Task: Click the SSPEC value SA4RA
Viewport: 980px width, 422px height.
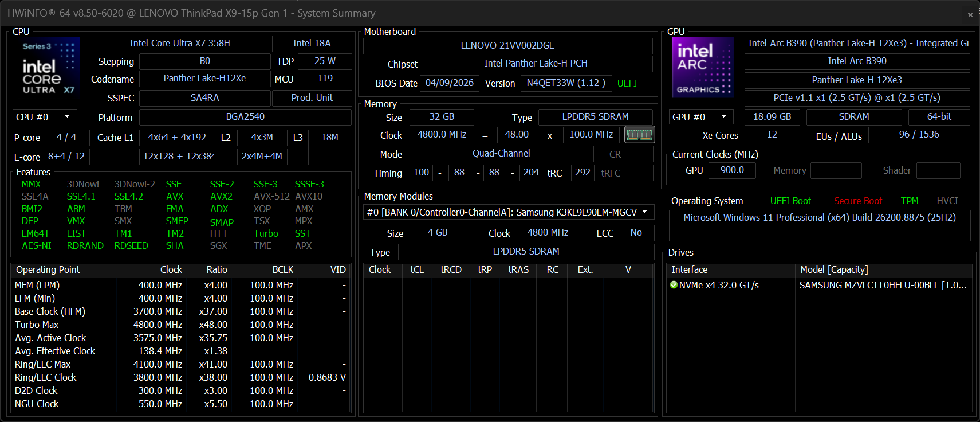Action: [204, 98]
